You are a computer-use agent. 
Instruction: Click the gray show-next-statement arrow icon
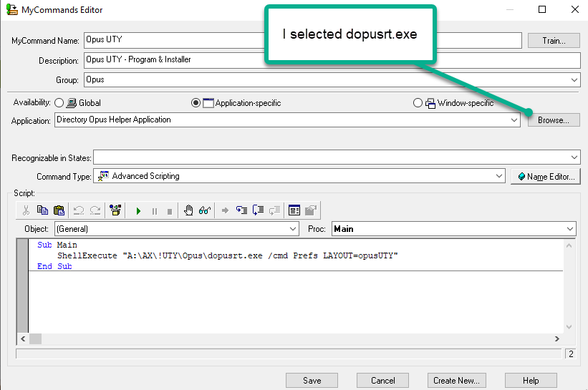click(225, 210)
